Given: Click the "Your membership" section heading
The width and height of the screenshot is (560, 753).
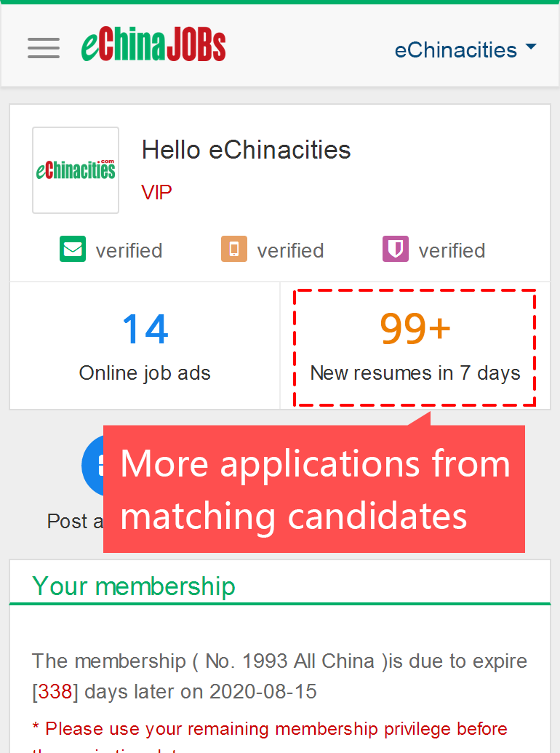Looking at the screenshot, I should point(134,586).
